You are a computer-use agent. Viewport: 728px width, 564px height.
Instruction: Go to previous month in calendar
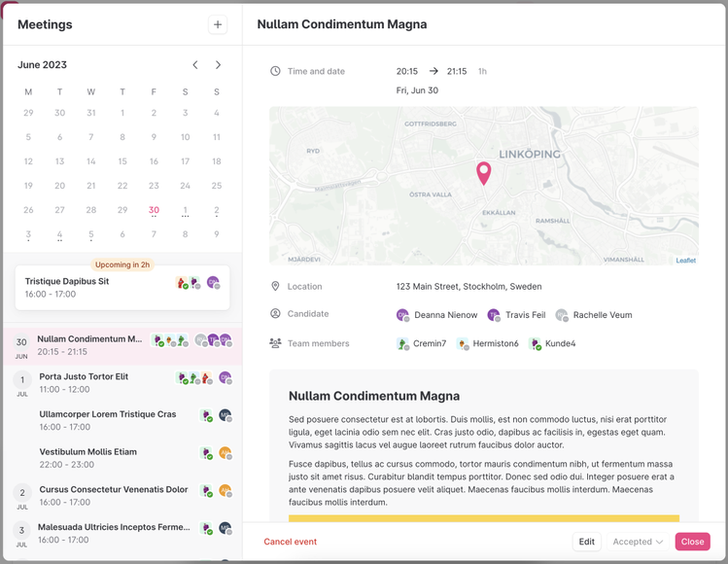pyautogui.click(x=195, y=65)
